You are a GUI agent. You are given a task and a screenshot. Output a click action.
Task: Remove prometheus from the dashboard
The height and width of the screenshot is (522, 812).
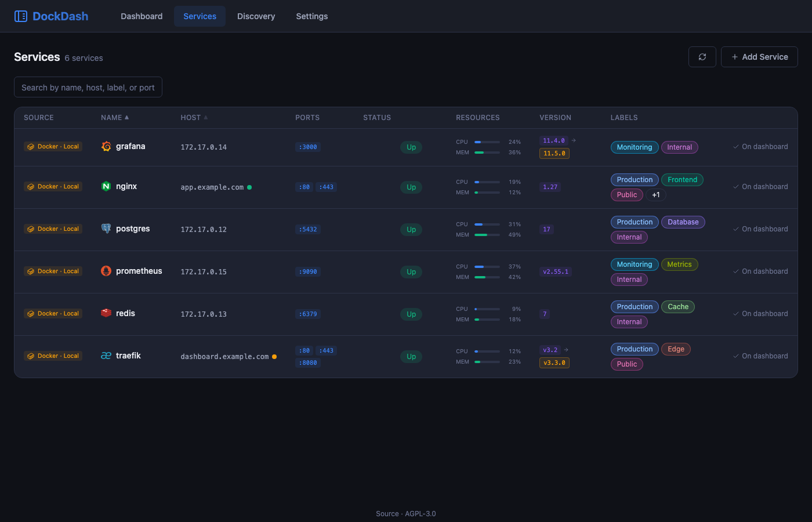(760, 271)
